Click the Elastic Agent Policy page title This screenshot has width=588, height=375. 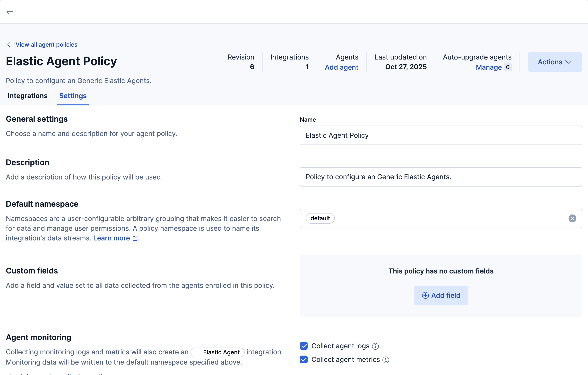tap(61, 61)
